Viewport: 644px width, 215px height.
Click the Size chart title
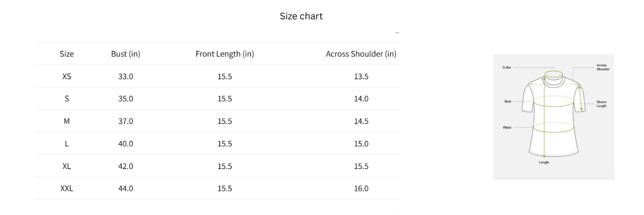pyautogui.click(x=301, y=16)
